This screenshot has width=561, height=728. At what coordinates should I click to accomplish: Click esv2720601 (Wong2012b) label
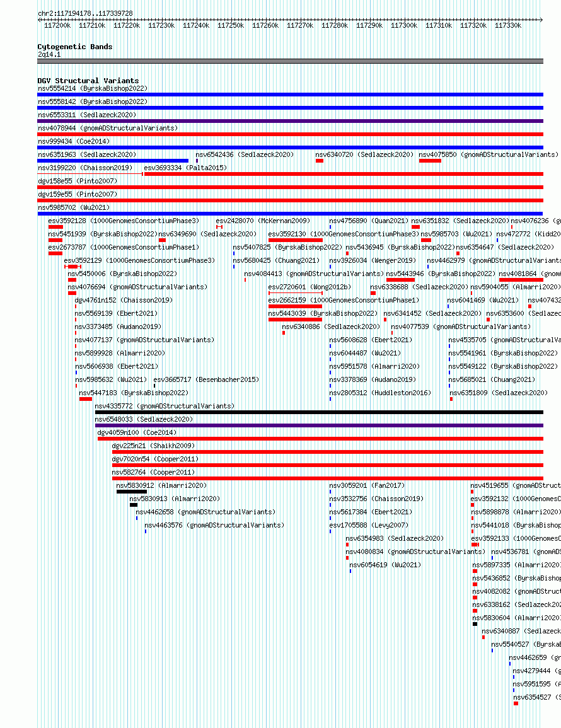pos(309,287)
